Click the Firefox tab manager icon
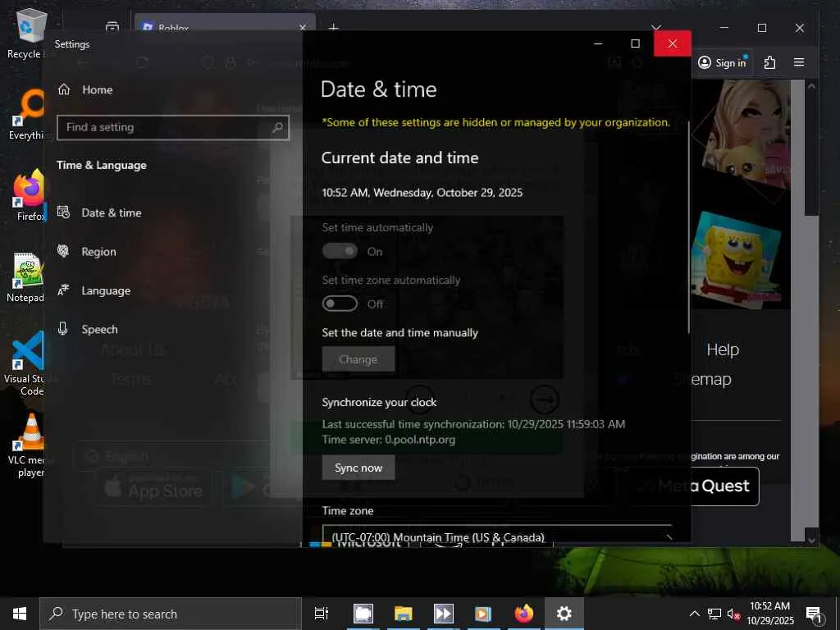840x630 pixels. (112, 27)
